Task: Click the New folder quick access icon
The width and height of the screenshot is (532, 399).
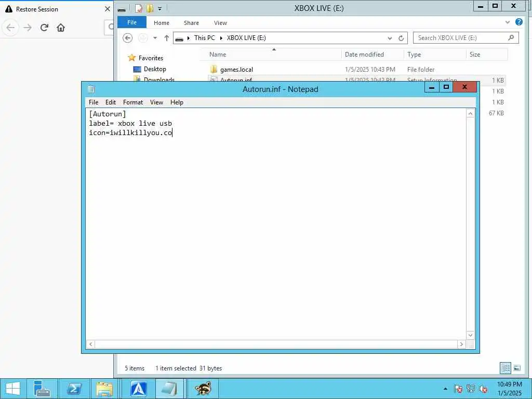Action: (x=150, y=8)
